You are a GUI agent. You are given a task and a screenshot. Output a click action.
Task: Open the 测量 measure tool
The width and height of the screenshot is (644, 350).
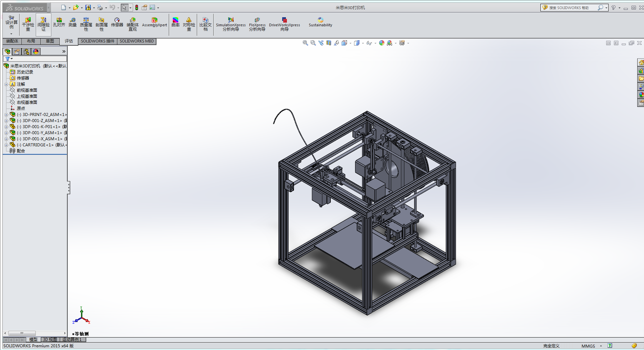73,22
